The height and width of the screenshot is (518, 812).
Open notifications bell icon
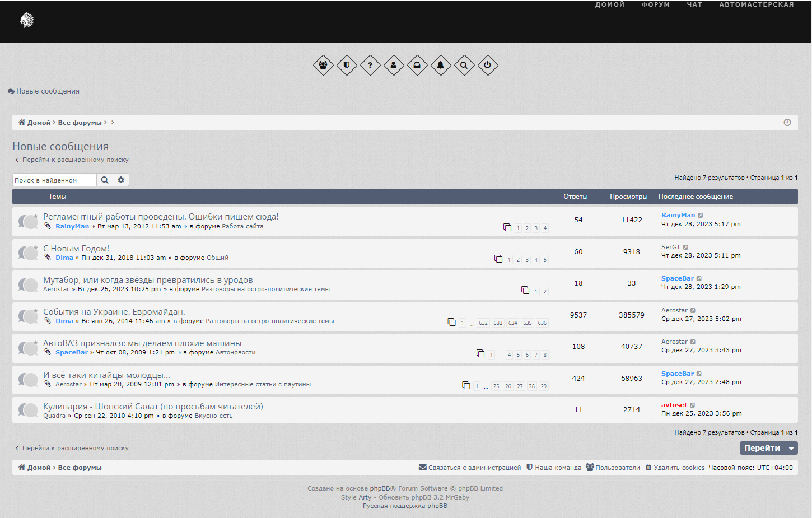pos(441,65)
